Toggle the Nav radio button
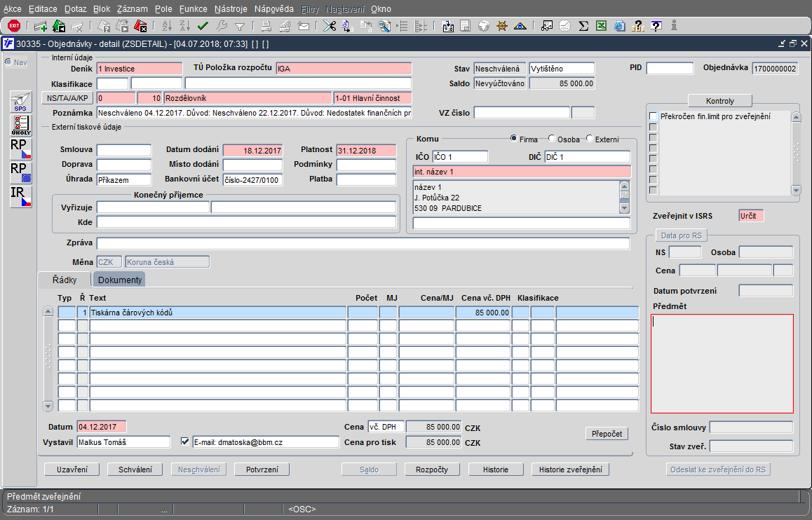This screenshot has height=520, width=812. pos(8,62)
